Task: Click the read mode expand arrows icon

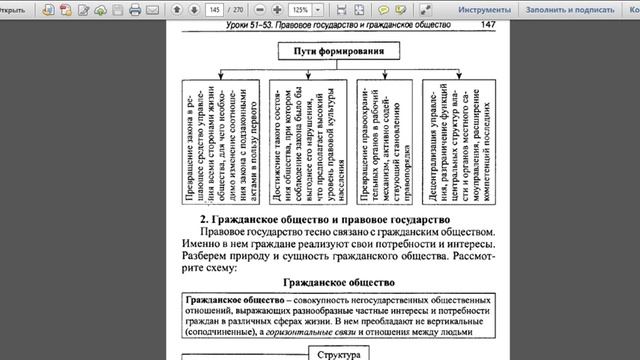Action: pyautogui.click(x=425, y=10)
